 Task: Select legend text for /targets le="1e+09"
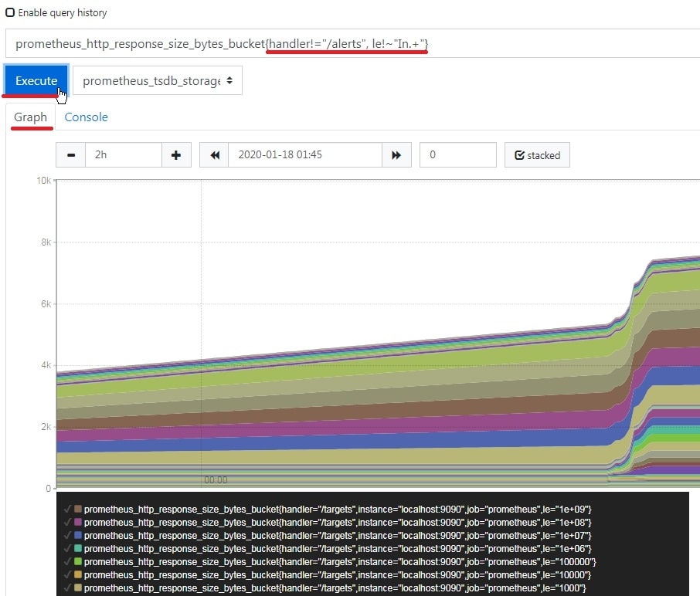click(338, 509)
